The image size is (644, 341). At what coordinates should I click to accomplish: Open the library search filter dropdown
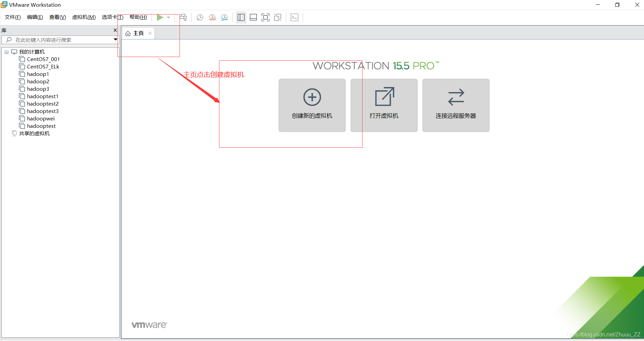click(x=115, y=40)
